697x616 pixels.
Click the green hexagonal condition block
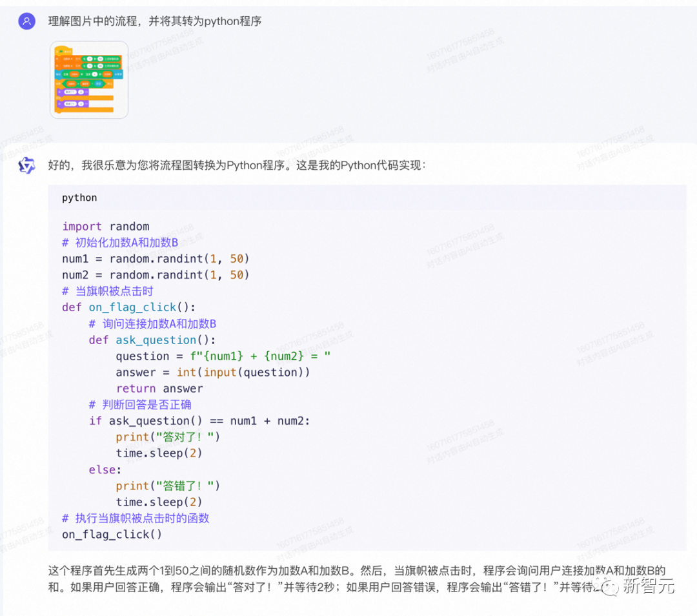pyautogui.click(x=84, y=83)
